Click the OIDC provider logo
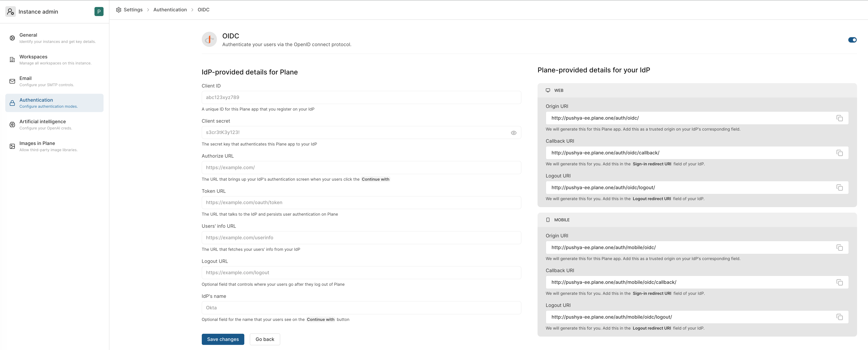This screenshot has height=350, width=868. tap(209, 39)
